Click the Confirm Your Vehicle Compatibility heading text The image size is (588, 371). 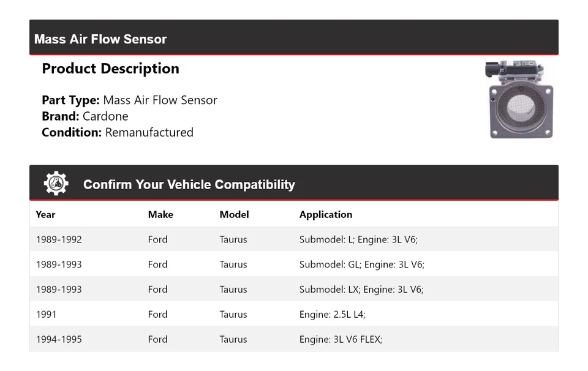point(189,184)
